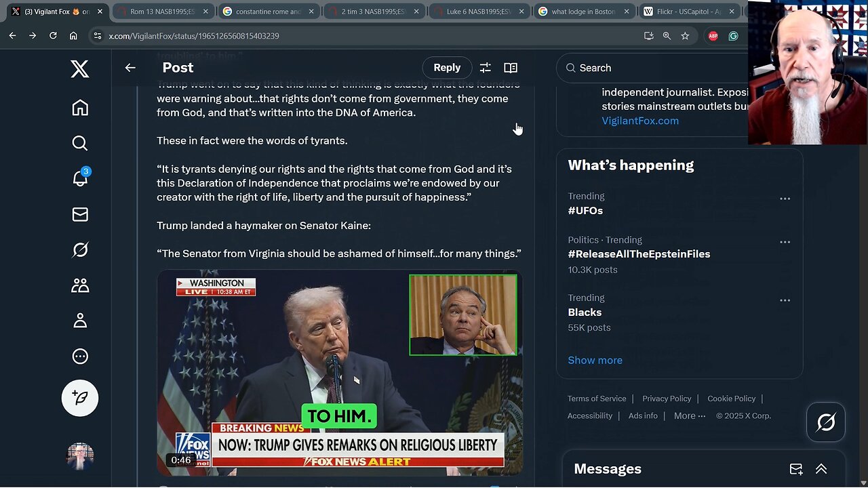
Task: Click the 0:46 video duration label
Action: 181,460
